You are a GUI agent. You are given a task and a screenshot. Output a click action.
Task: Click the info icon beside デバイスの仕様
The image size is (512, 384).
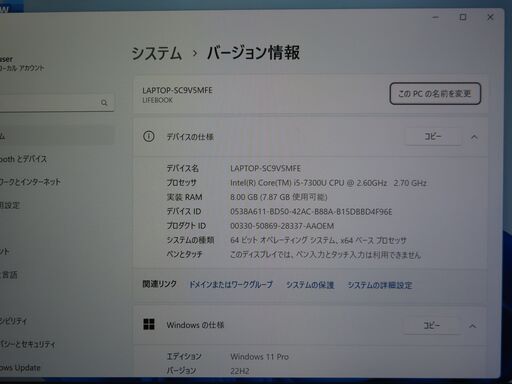pos(149,136)
